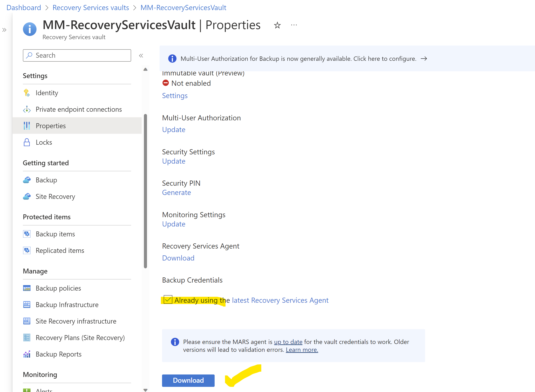The width and height of the screenshot is (535, 392).
Task: Select the Identity key icon in sidebar
Action: [27, 93]
